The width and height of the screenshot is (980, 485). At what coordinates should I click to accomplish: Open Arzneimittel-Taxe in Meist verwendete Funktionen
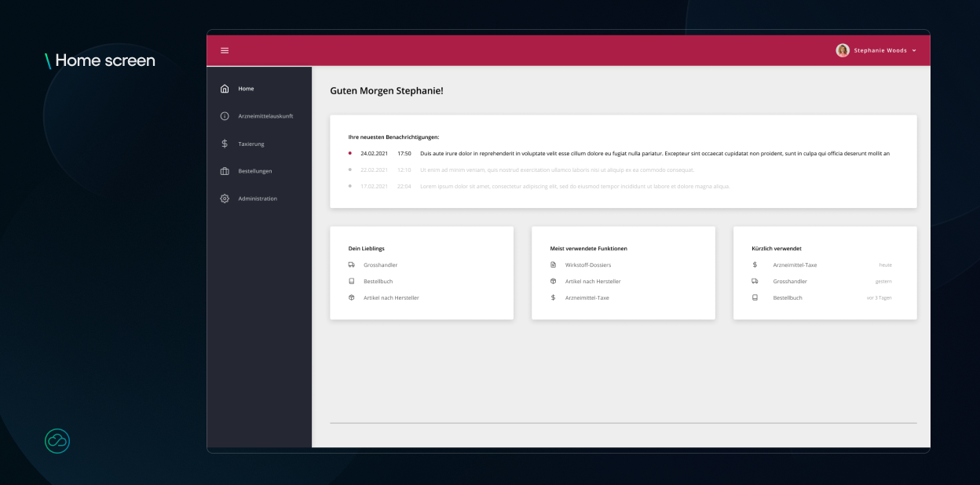(587, 298)
